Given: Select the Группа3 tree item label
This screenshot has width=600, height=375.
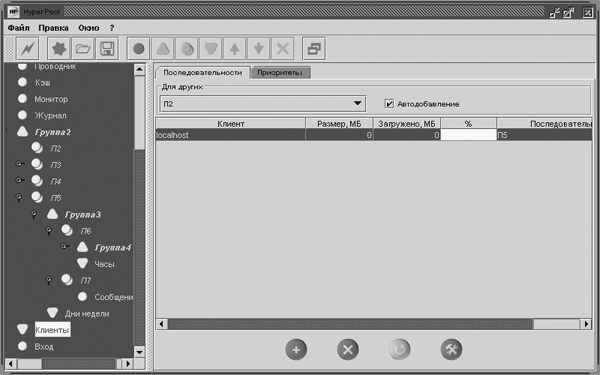Looking at the screenshot, I should click(83, 215).
